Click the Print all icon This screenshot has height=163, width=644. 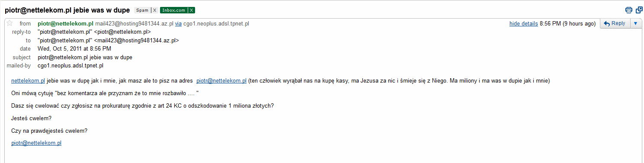point(628,10)
